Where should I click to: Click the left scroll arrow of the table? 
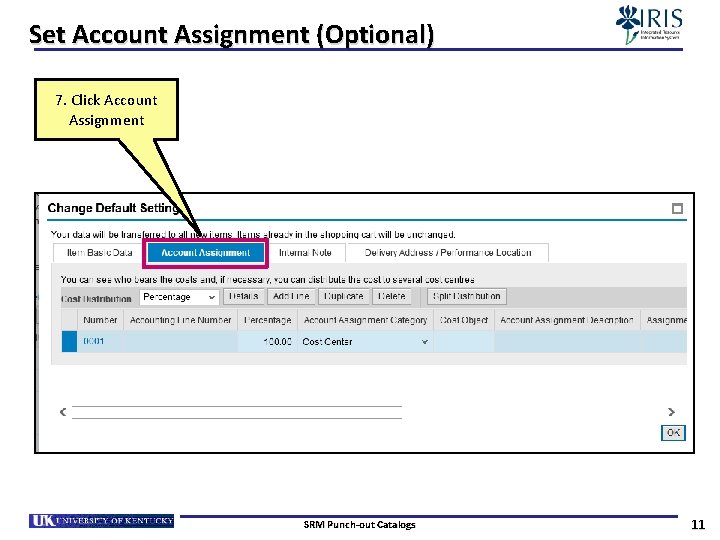[63, 412]
